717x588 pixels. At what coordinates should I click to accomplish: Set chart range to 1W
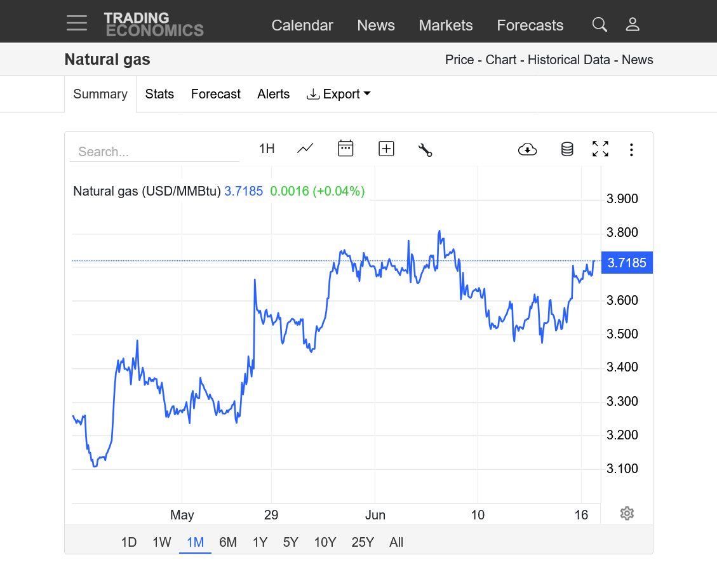(161, 542)
